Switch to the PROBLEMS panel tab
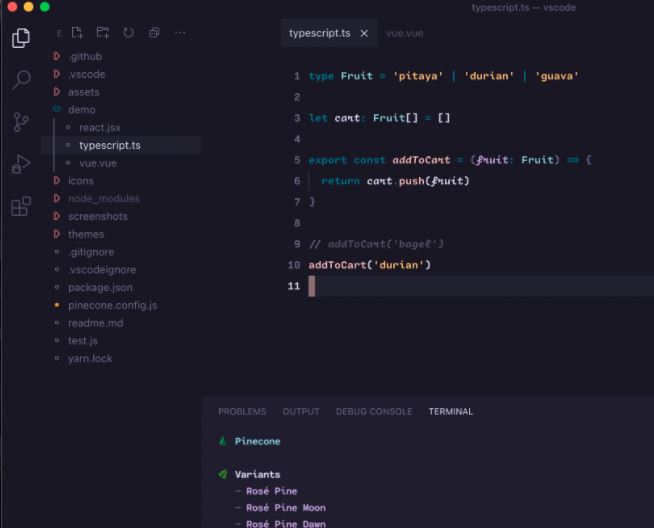Screen dimensions: 654x528 click(x=242, y=412)
